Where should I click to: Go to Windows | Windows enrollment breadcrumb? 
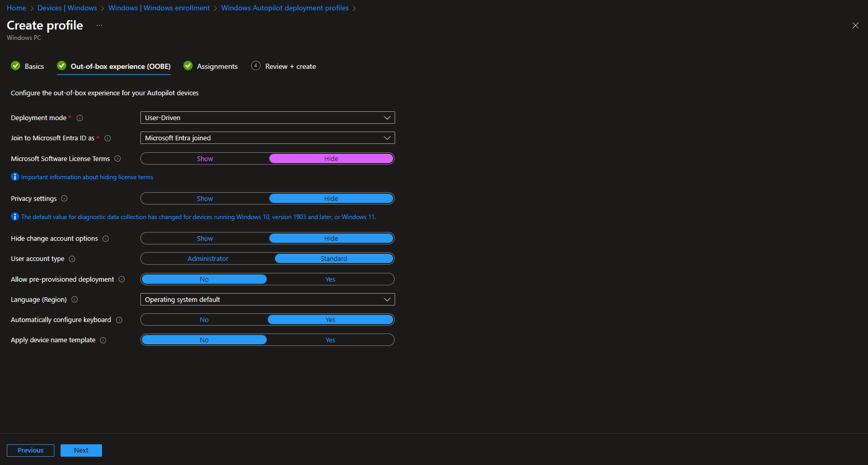tap(159, 8)
